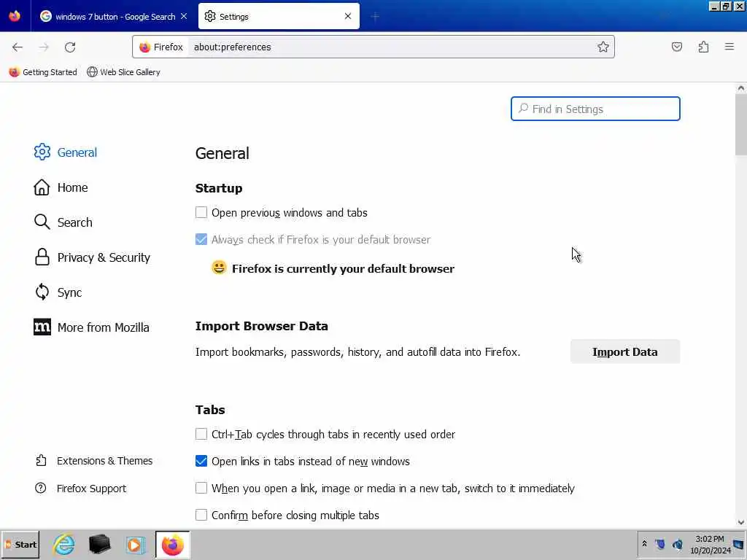Focus the Find in Settings search box

595,109
